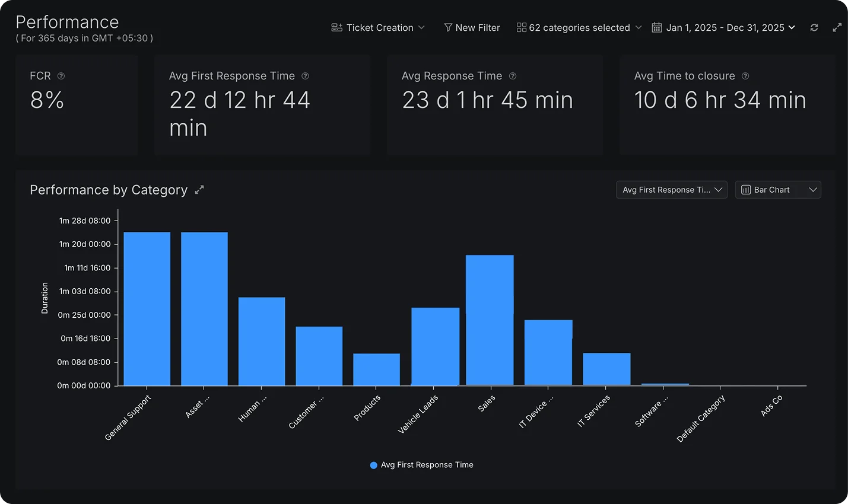
Task: Click the calendar icon beside the date range
Action: (657, 28)
